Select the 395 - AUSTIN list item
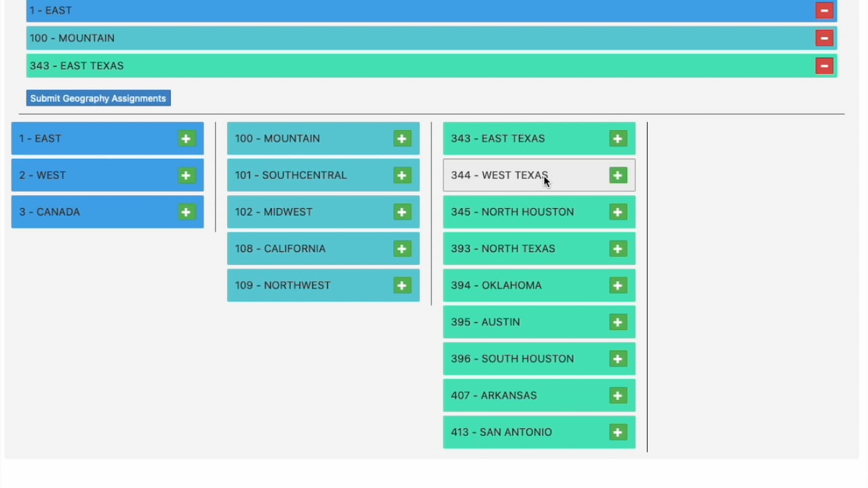 [x=539, y=322]
